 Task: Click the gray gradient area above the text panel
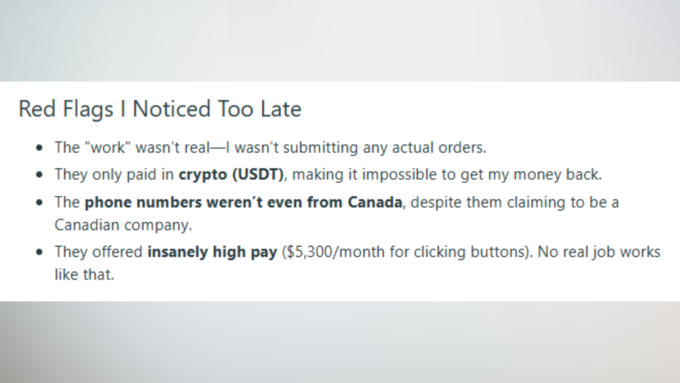(340, 40)
